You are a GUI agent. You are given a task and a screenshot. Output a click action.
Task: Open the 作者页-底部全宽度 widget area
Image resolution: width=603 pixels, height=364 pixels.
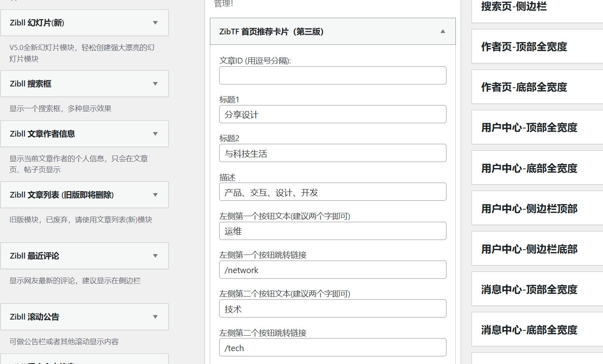537,87
